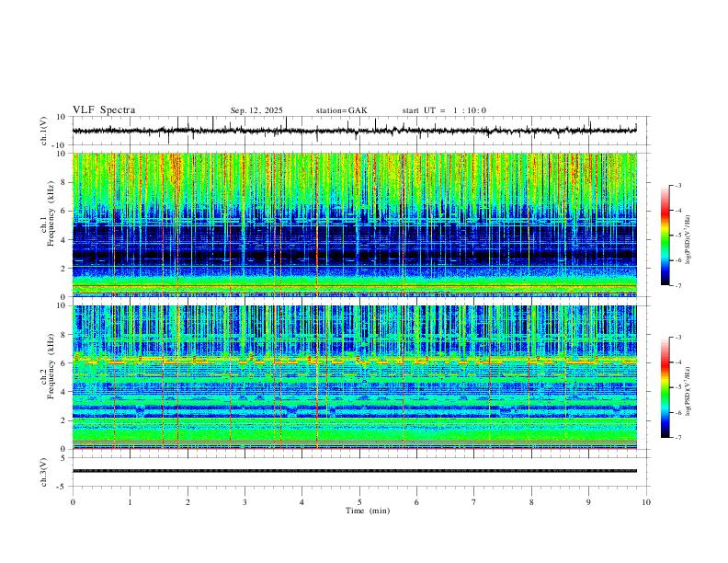
Task: Click the "6" tick on ch.1 frequency axis
Action: pyautogui.click(x=63, y=211)
